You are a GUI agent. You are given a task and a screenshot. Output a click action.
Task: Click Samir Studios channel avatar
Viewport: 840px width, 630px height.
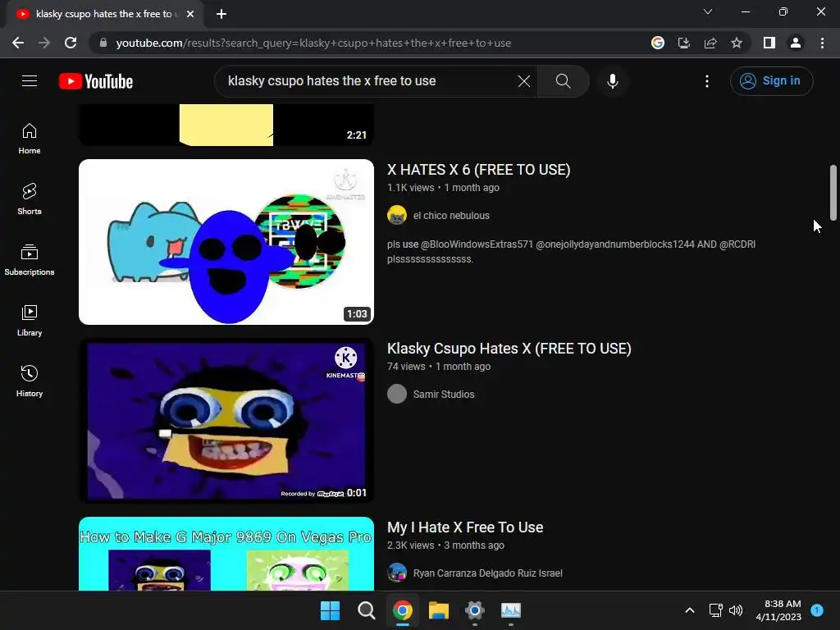click(397, 395)
